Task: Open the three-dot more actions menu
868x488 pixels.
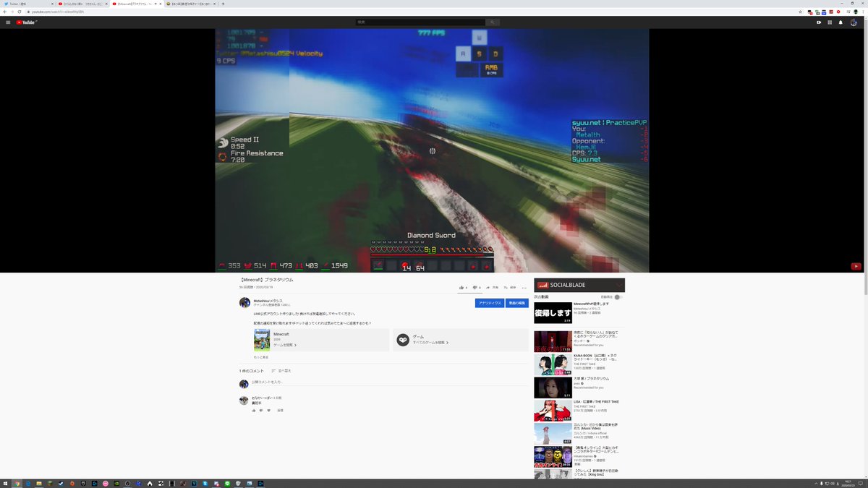Action: (x=524, y=288)
